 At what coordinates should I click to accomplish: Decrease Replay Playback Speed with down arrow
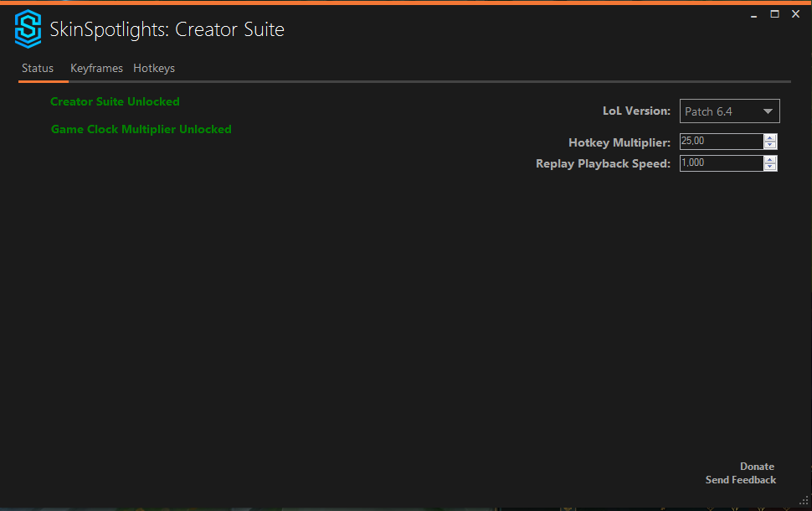(770, 167)
